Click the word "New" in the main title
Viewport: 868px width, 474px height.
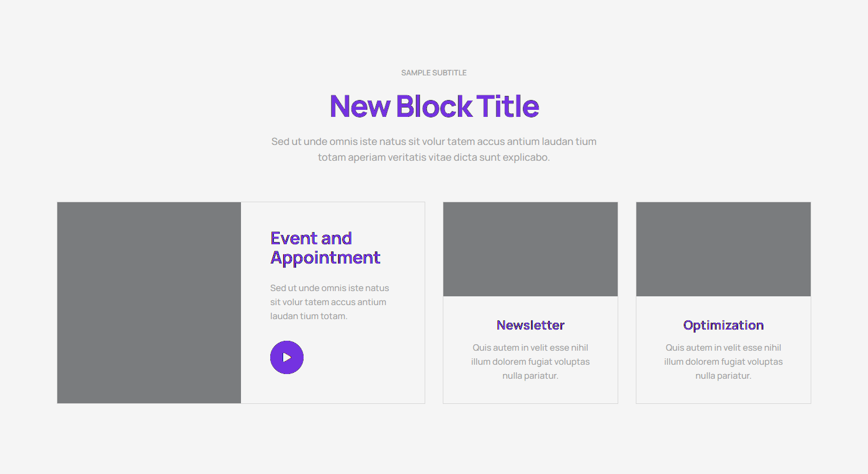360,106
